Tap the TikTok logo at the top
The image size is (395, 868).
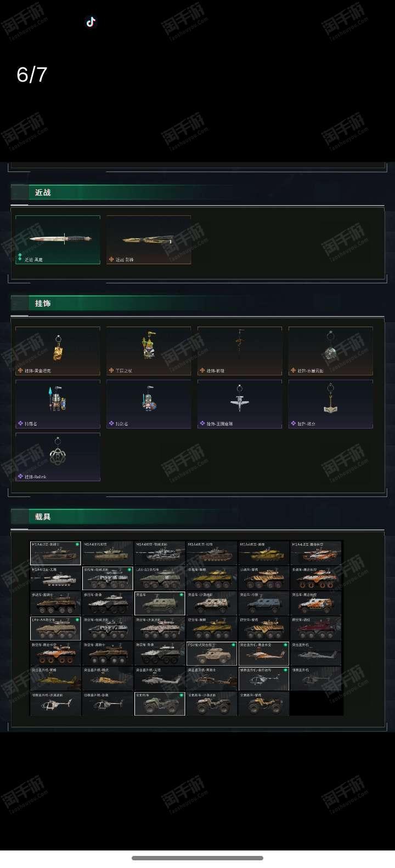(x=91, y=22)
